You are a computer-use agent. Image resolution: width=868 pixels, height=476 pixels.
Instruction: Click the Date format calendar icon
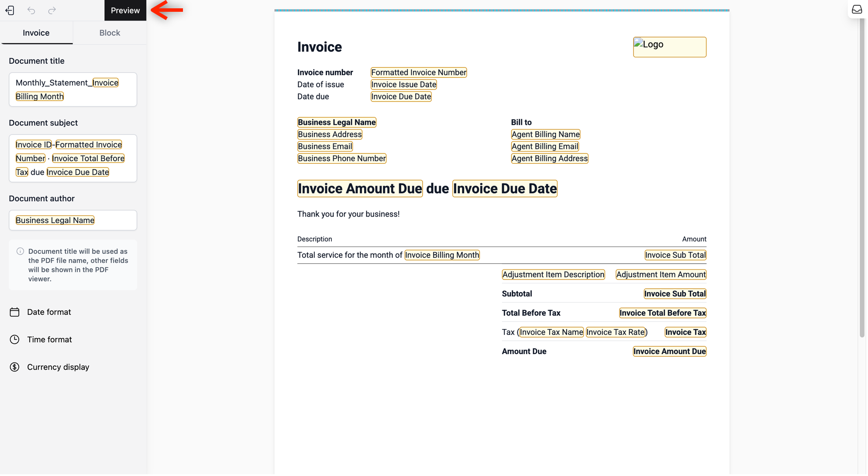(14, 312)
